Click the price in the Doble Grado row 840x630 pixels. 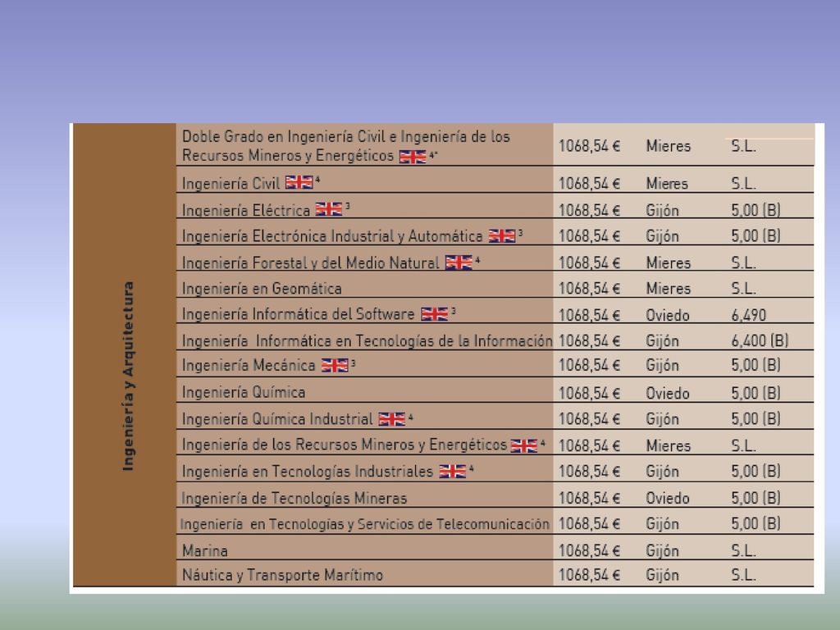(x=589, y=146)
